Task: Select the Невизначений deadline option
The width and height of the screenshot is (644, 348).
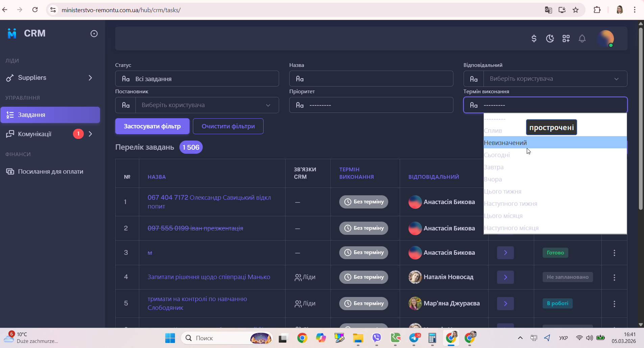Action: click(x=555, y=143)
